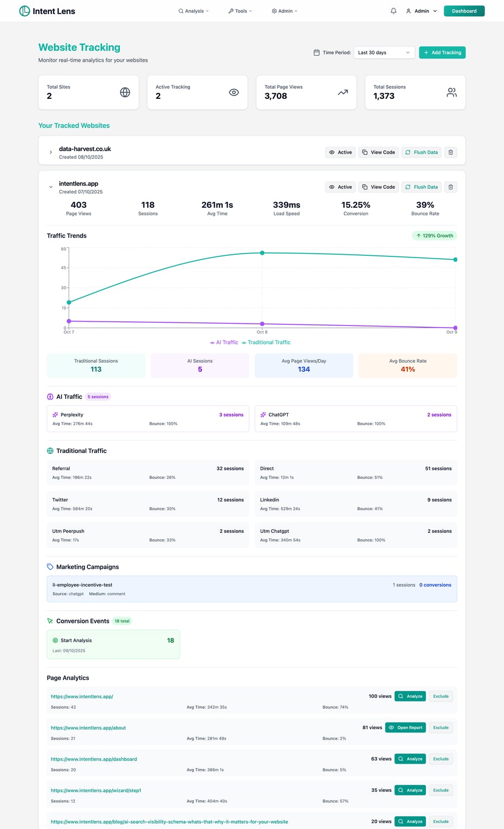Collapse the intentlens.app site details
Screen dimensions: 504x829
pos(51,187)
